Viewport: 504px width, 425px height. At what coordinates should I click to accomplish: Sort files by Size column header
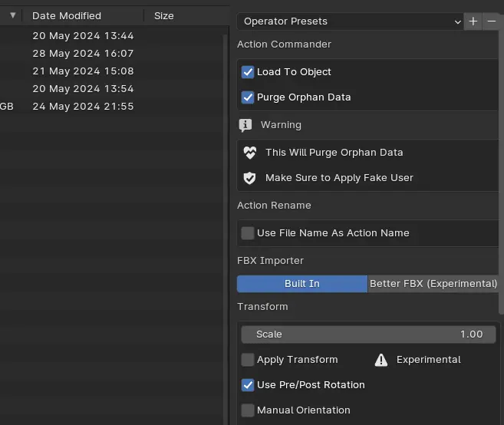(x=164, y=15)
